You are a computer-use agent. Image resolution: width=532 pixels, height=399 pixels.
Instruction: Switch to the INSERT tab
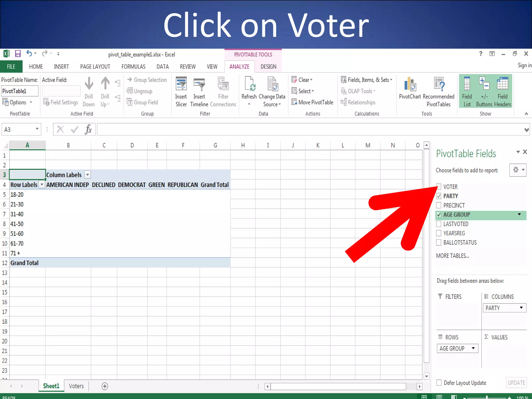(x=61, y=66)
